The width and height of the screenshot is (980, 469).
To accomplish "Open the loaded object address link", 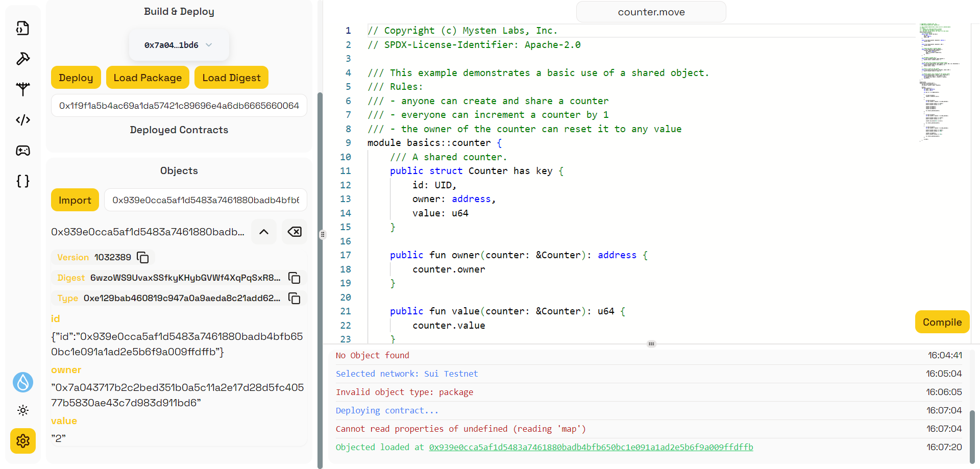I will click(591, 448).
